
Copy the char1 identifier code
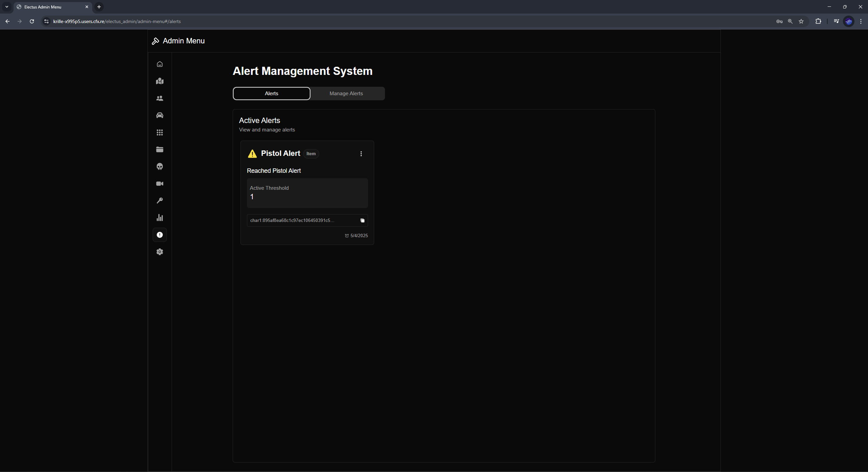[x=362, y=220]
